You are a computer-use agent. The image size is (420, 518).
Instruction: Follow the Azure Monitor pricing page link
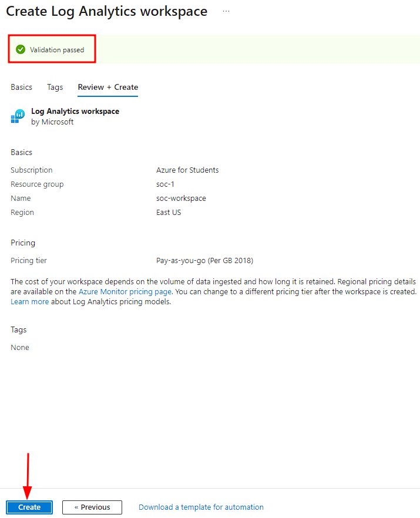tap(125, 291)
